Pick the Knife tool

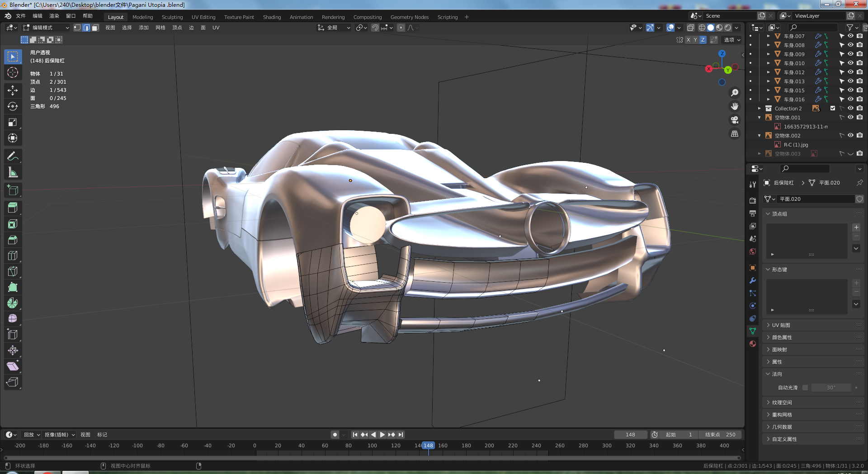13,271
